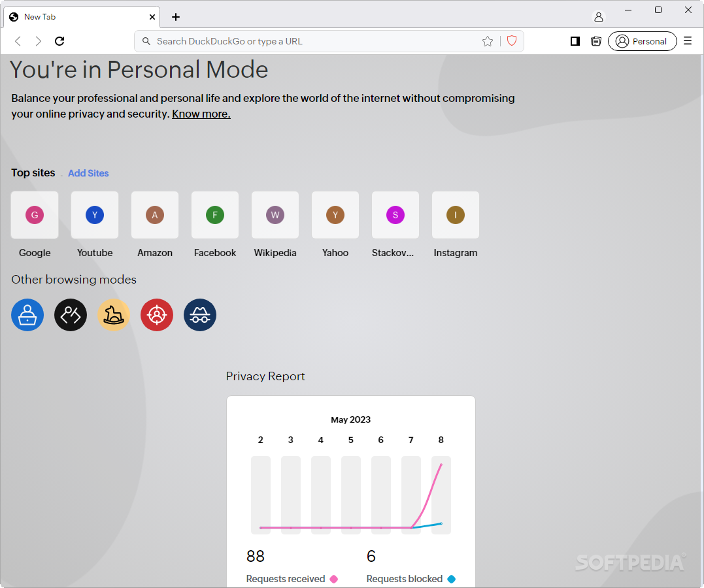
Task: Open the red shield privacy icon
Action: (x=511, y=41)
